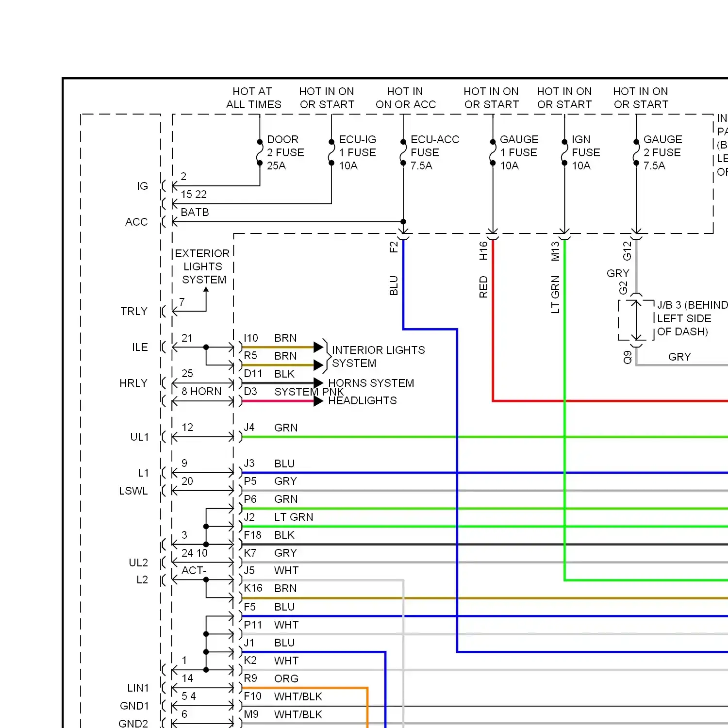
Task: Click connector pin label Q9
Action: coord(628,357)
